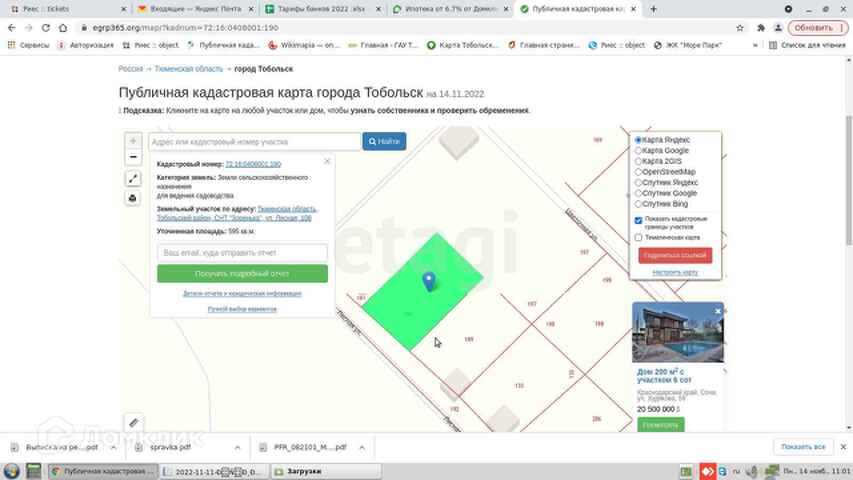
Task: Zoom out the map with minus button
Action: tap(133, 157)
